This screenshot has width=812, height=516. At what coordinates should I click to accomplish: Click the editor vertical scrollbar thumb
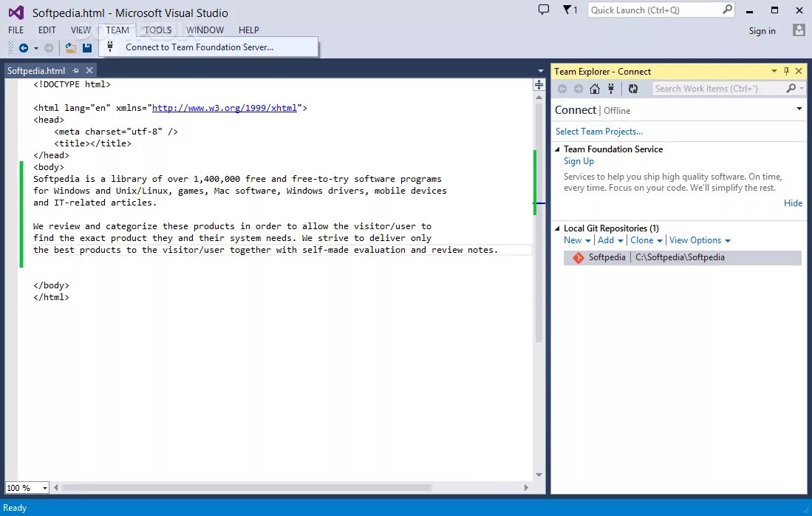[539, 223]
